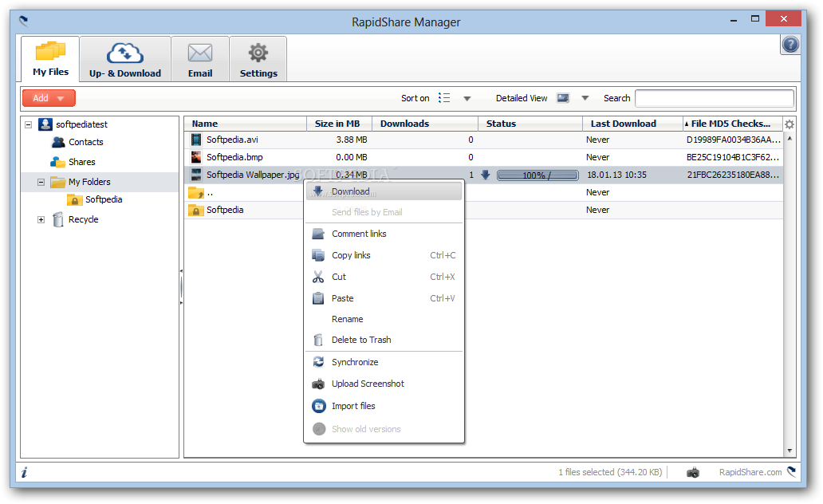
Task: Sort by the Name column header
Action: coord(246,124)
